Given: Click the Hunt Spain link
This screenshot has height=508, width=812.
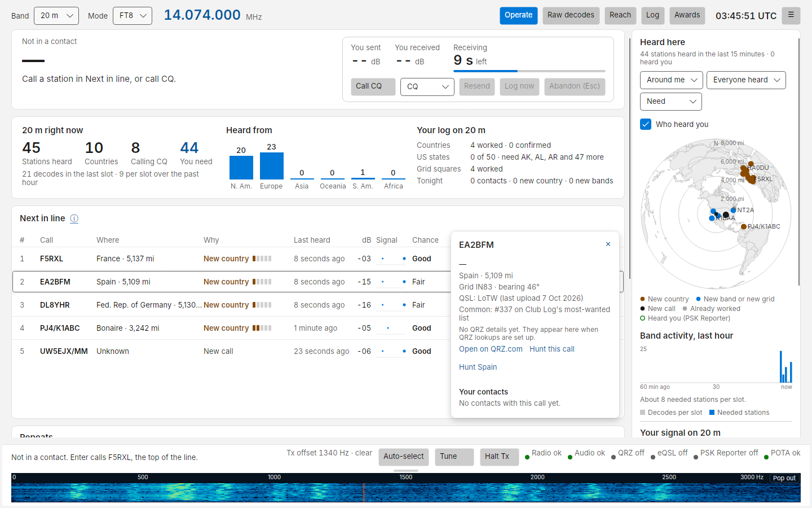Looking at the screenshot, I should (x=478, y=367).
